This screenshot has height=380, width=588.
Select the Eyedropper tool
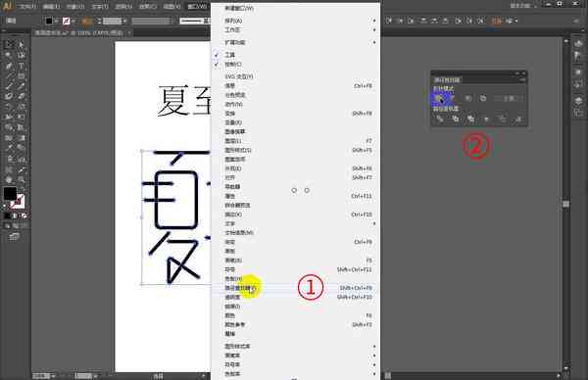tap(9, 148)
